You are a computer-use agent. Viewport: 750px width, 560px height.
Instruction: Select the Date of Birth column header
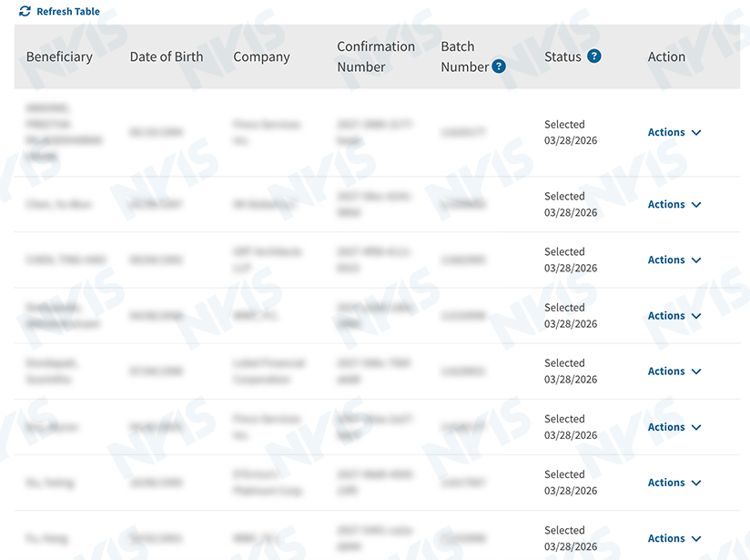tap(167, 56)
